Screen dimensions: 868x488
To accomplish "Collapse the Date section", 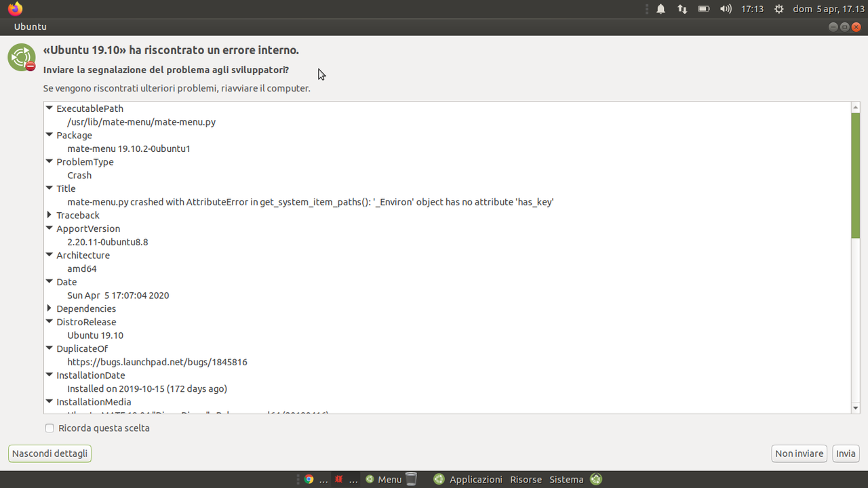I will coord(50,282).
